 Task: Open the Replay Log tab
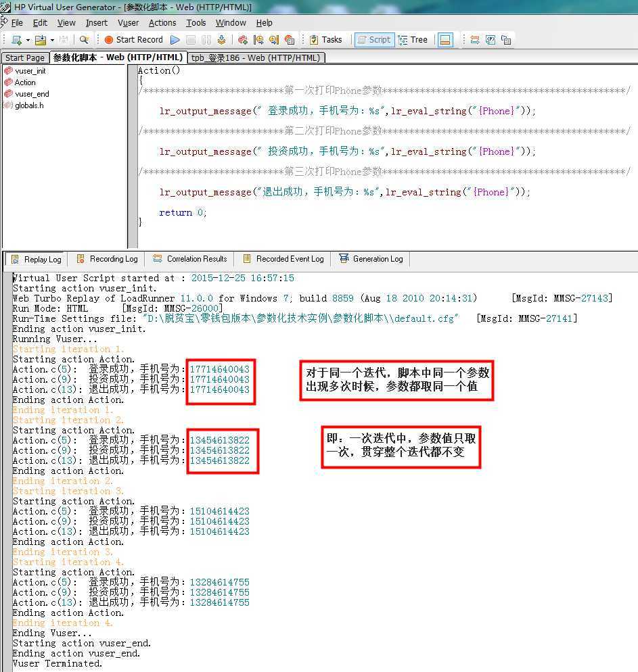pos(37,260)
